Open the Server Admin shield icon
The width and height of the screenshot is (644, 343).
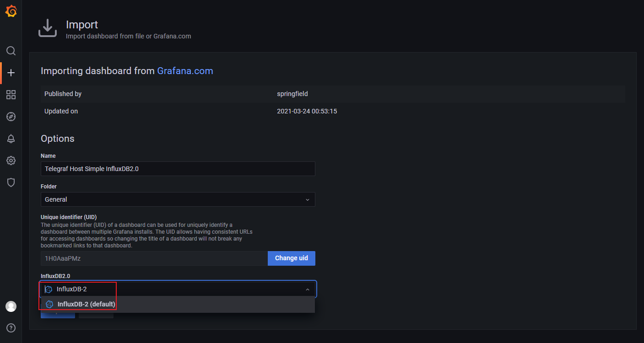(11, 182)
